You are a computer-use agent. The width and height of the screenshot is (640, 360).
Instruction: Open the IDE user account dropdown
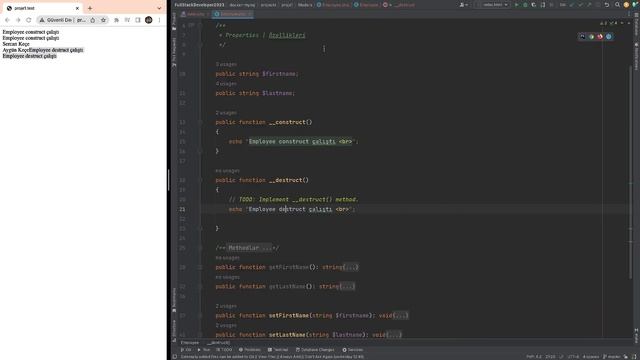[x=464, y=5]
